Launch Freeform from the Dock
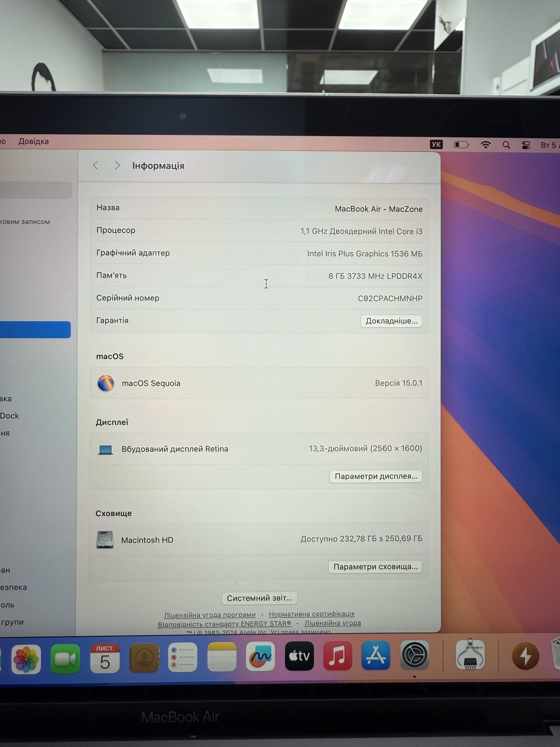 (260, 656)
